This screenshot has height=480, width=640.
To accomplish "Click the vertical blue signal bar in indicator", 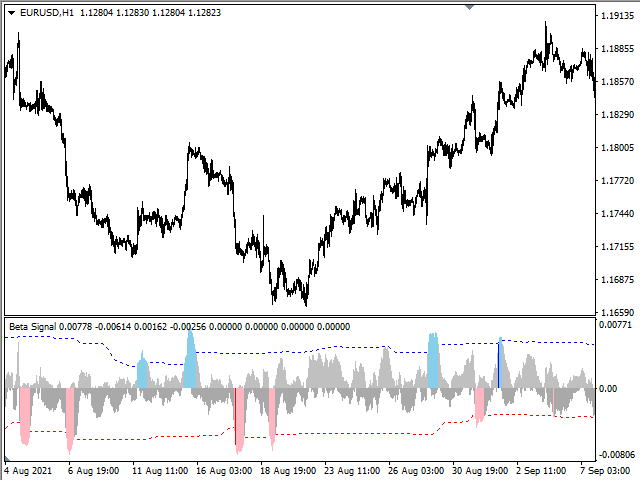I will pos(498,365).
